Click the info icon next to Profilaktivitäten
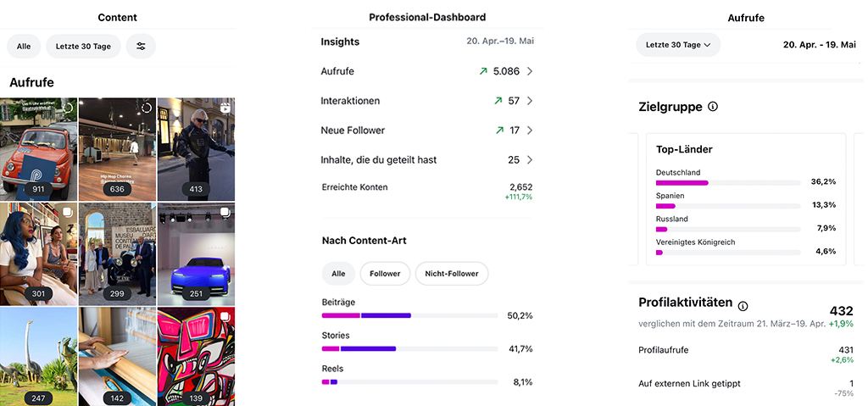This screenshot has width=868, height=406. pyautogui.click(x=743, y=306)
